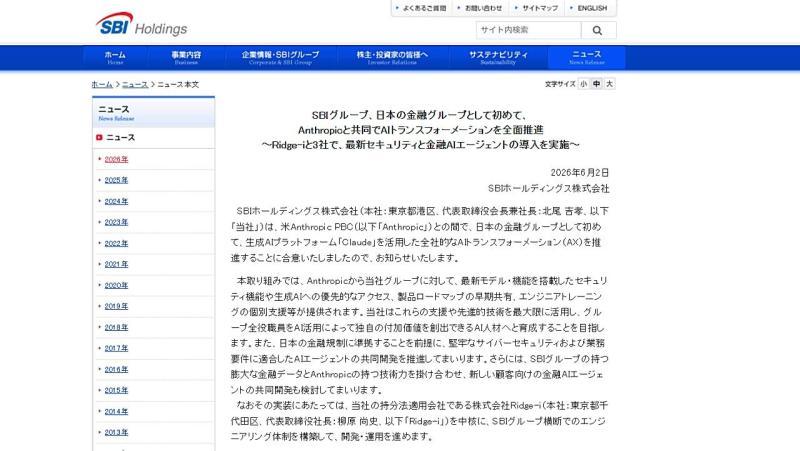Open the 事業内容 Business menu
This screenshot has width=800, height=451.
(186, 57)
